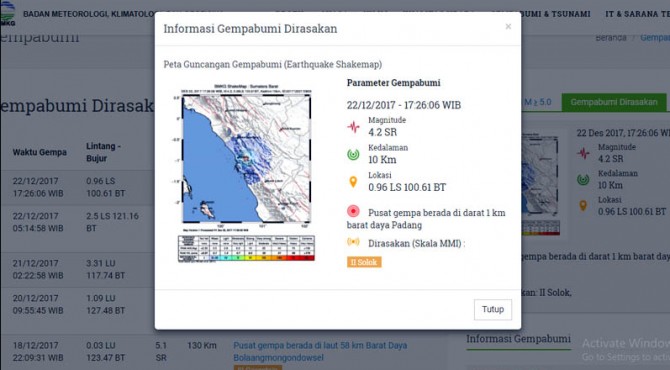Viewport: 670px width, 370px height.
Task: Select 0.96 LS 100.61 BT location in dialog
Action: (407, 187)
